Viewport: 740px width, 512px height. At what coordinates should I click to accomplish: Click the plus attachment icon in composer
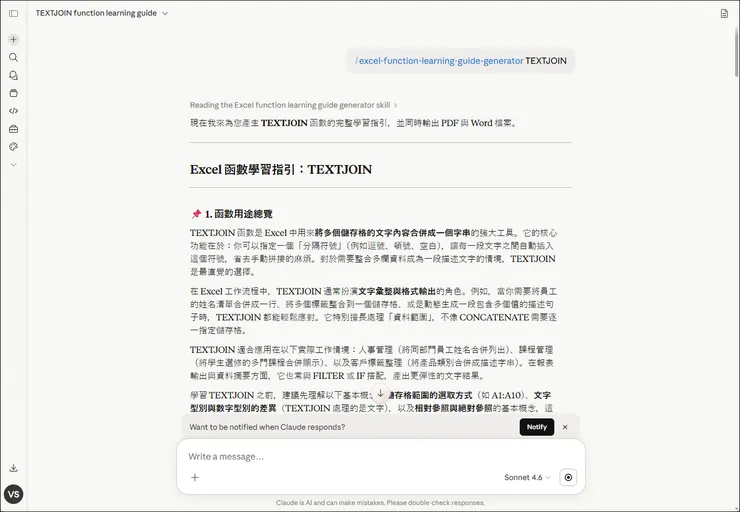tap(195, 478)
